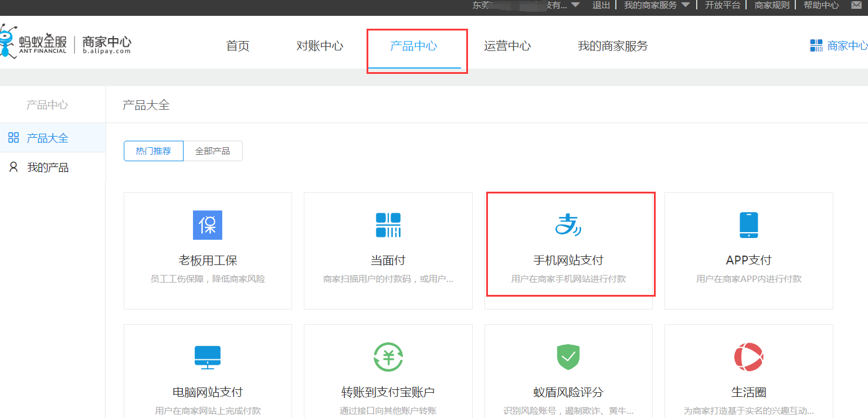Click the 手机网站支付 product title
The width and height of the screenshot is (868, 418).
click(x=568, y=260)
